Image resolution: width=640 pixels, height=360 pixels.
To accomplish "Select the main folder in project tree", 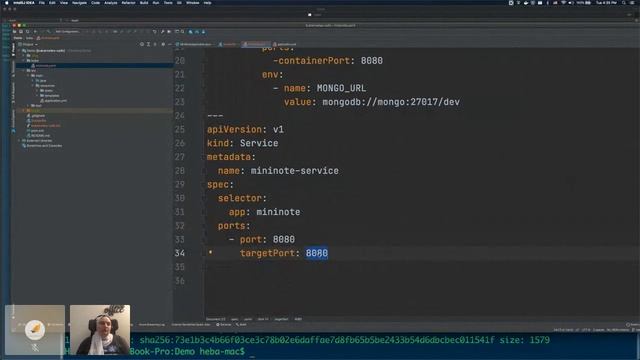I will (x=37, y=76).
